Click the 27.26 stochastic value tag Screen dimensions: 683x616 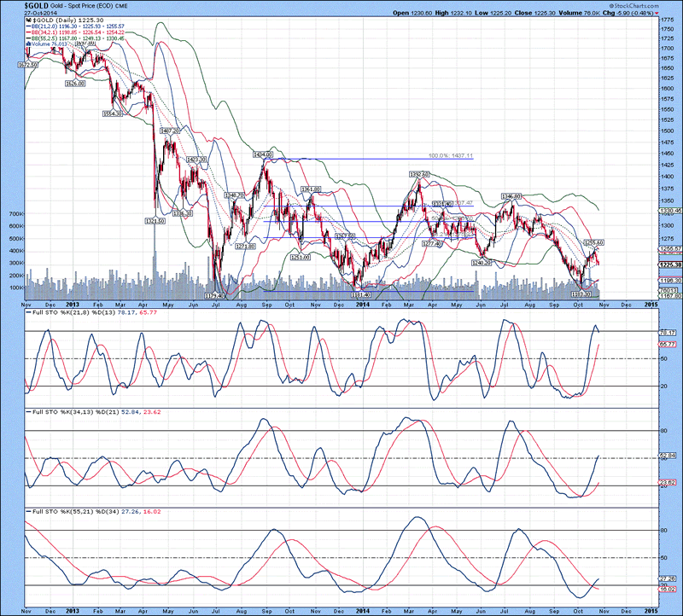point(668,578)
